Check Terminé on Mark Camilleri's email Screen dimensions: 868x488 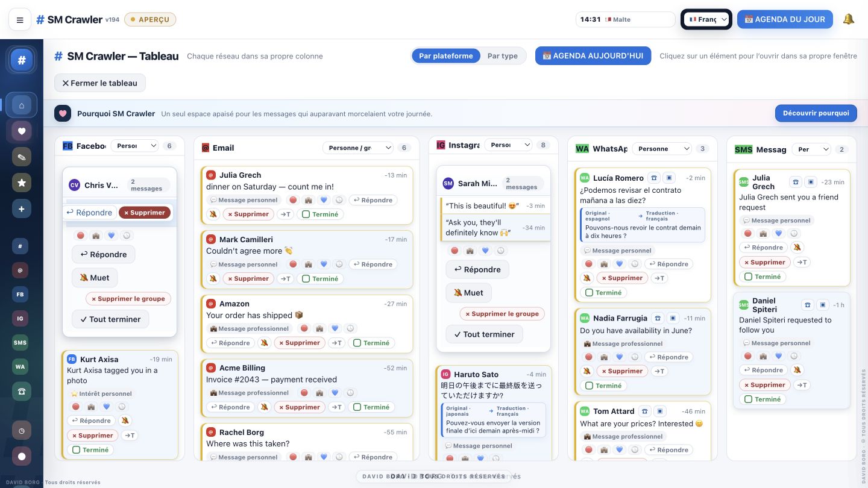point(320,278)
